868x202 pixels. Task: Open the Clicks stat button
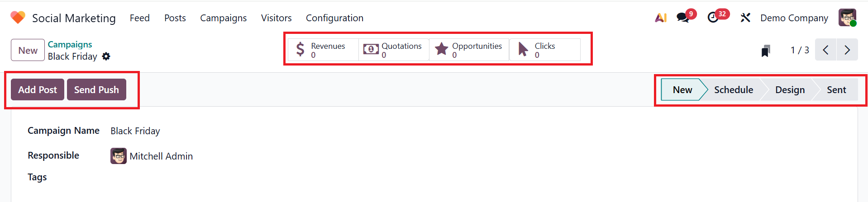pyautogui.click(x=544, y=50)
